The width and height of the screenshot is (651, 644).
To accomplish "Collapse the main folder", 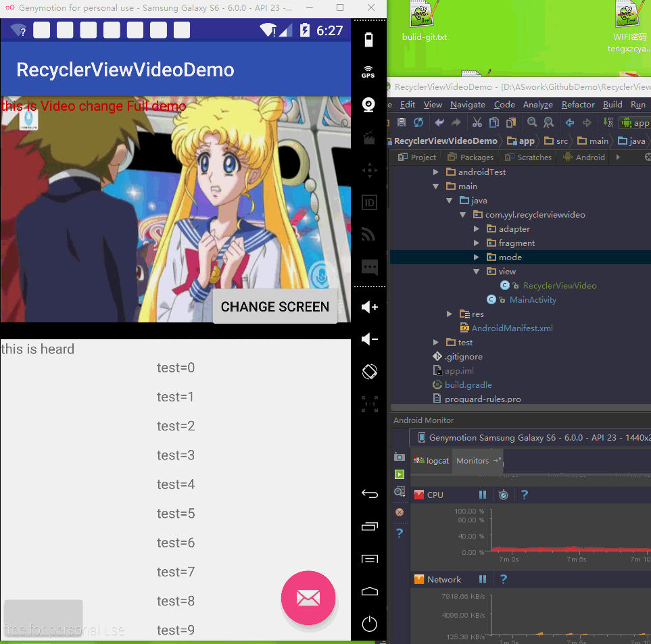I will tap(435, 187).
